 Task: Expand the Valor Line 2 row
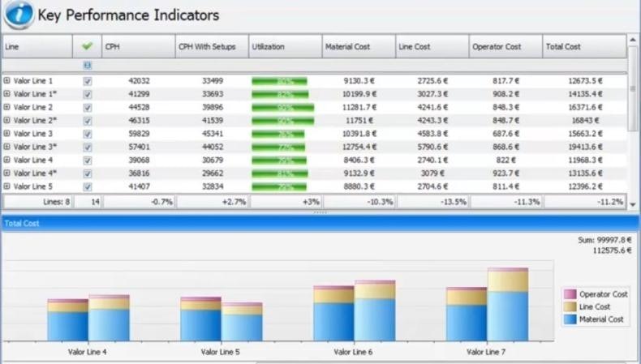coord(7,108)
